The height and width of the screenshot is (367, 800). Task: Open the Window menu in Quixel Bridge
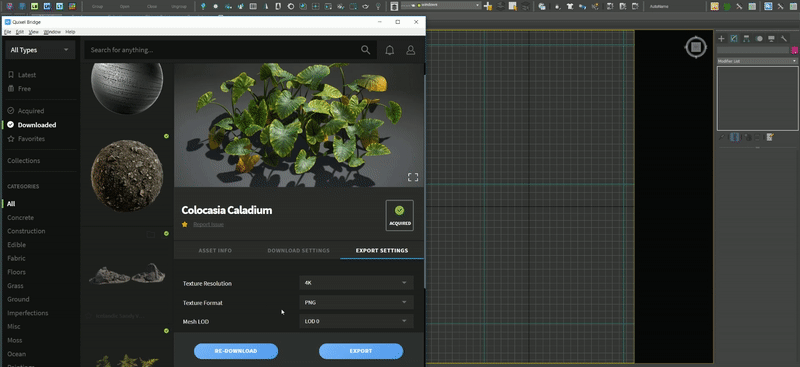[x=52, y=32]
